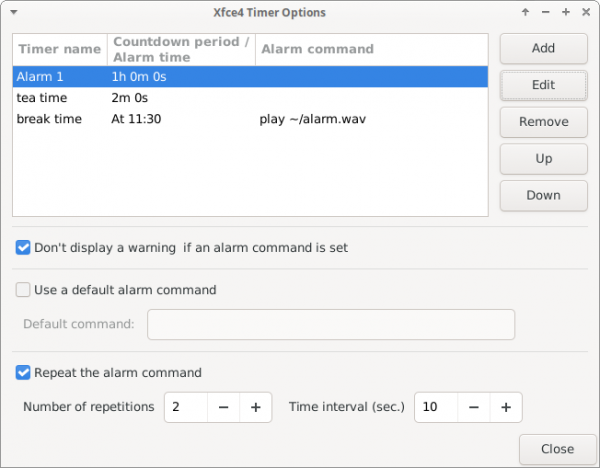Increase number of repetitions with plus
This screenshot has width=600, height=468.
click(256, 407)
